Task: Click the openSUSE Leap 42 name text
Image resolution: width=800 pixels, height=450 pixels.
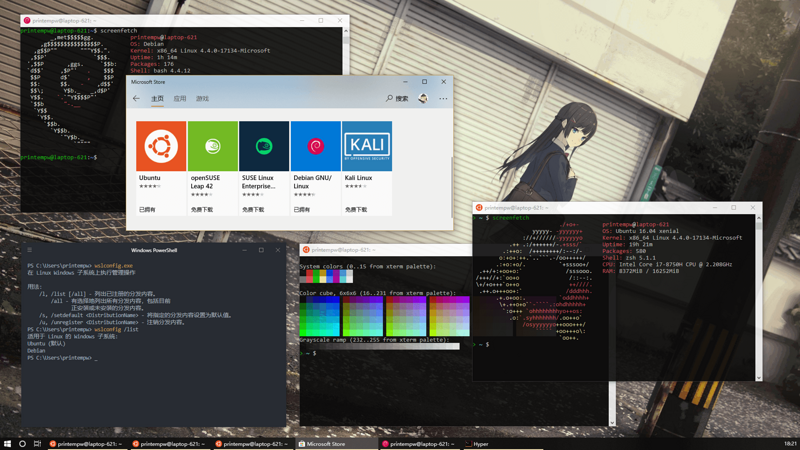Action: click(x=205, y=182)
